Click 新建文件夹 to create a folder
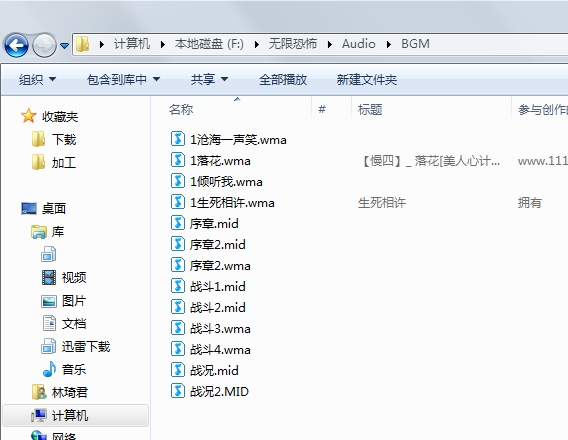The width and height of the screenshot is (568, 440). point(367,79)
